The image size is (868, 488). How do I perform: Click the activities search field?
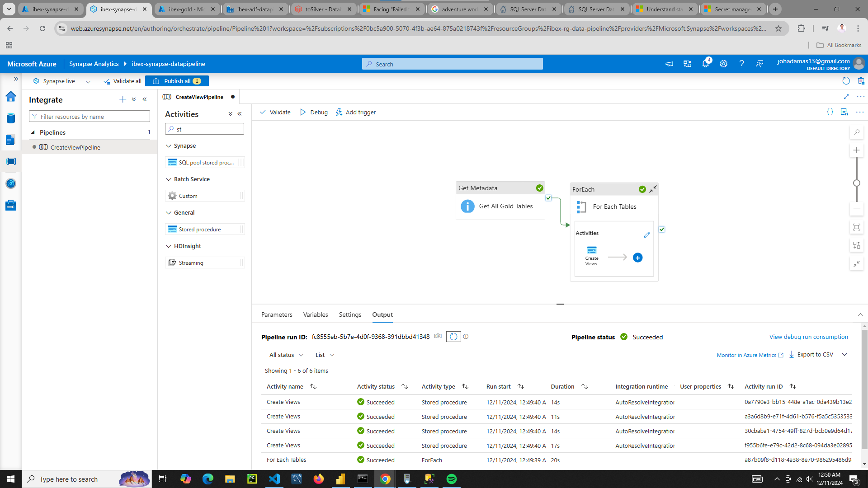coord(204,129)
